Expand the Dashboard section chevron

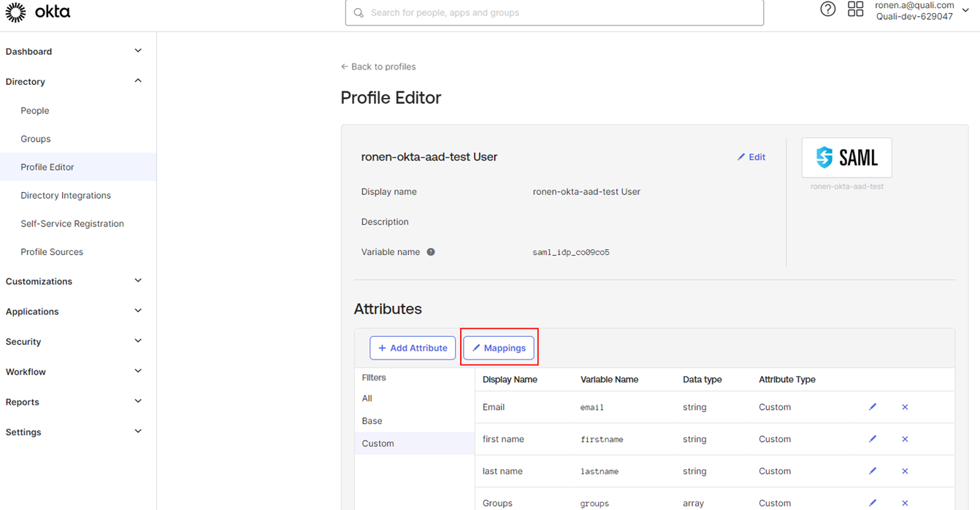pyautogui.click(x=138, y=50)
